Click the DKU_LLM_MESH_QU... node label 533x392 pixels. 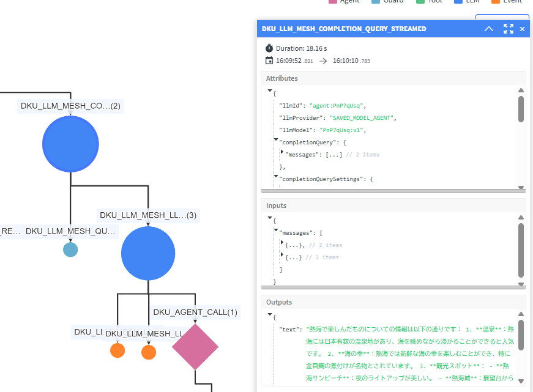pos(70,231)
